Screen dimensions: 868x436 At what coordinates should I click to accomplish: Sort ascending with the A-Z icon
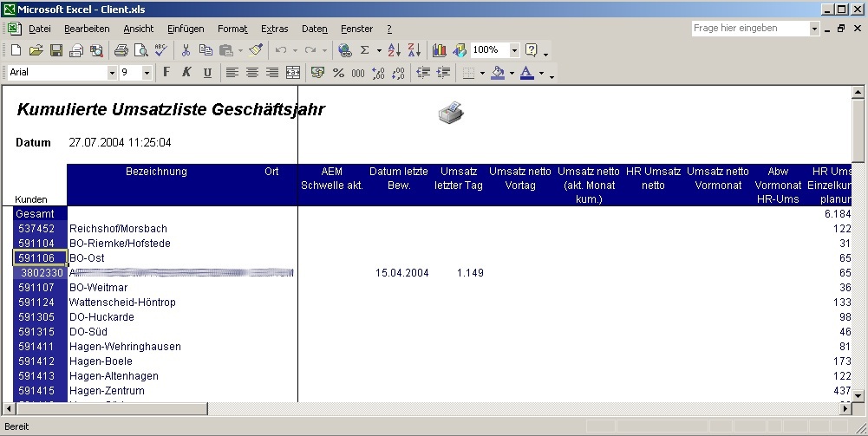(x=394, y=50)
